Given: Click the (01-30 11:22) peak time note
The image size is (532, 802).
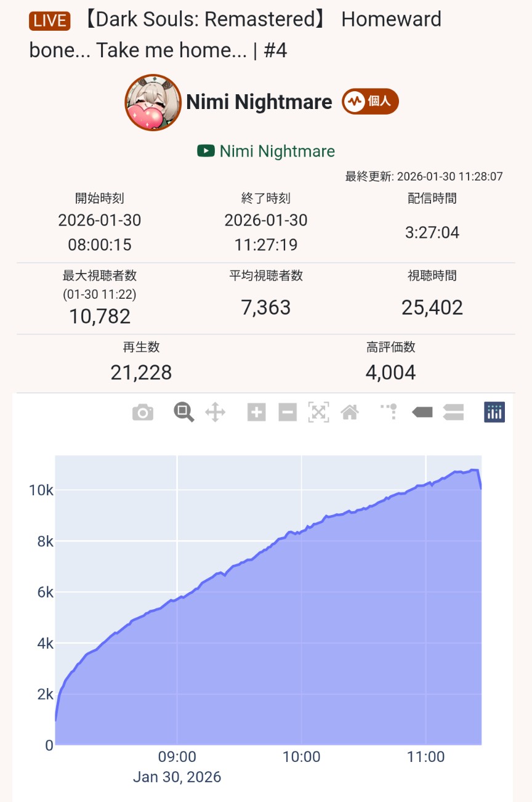Looking at the screenshot, I should click(100, 295).
